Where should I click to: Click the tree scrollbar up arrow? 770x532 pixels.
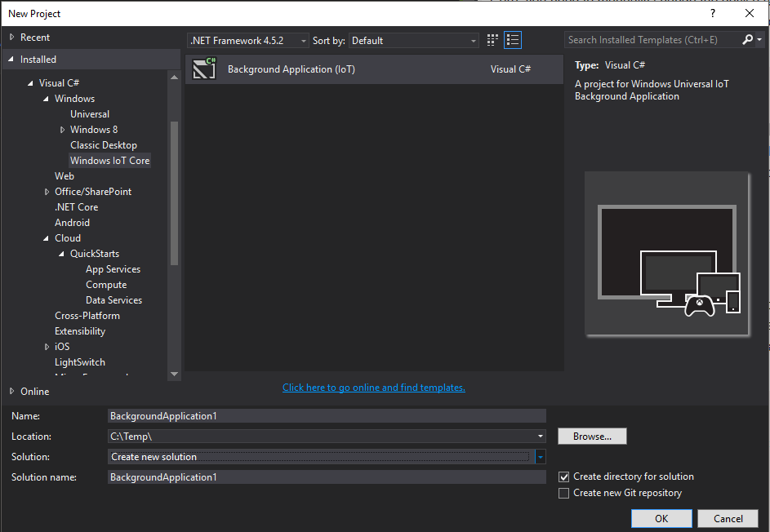[174, 77]
